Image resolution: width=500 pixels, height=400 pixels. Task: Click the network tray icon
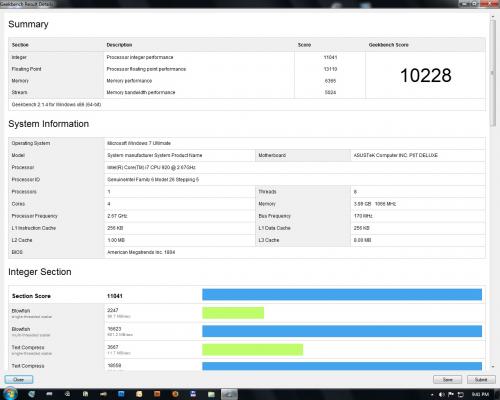[x=461, y=394]
